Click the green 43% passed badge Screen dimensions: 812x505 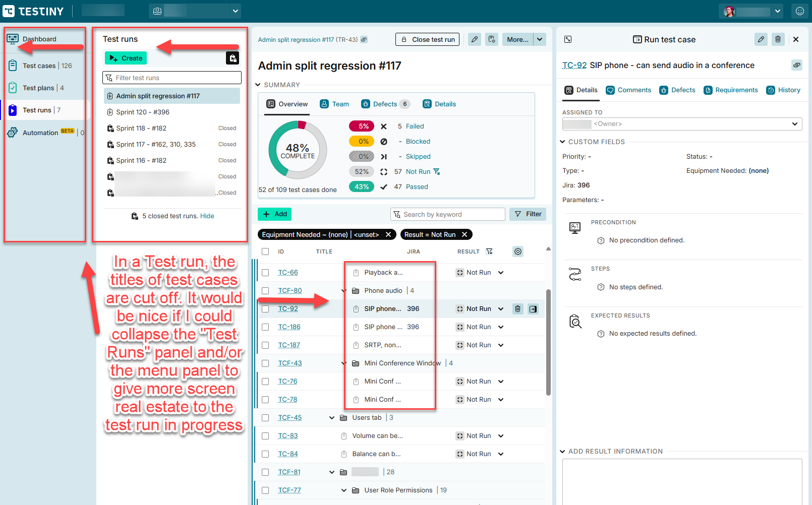pos(362,187)
